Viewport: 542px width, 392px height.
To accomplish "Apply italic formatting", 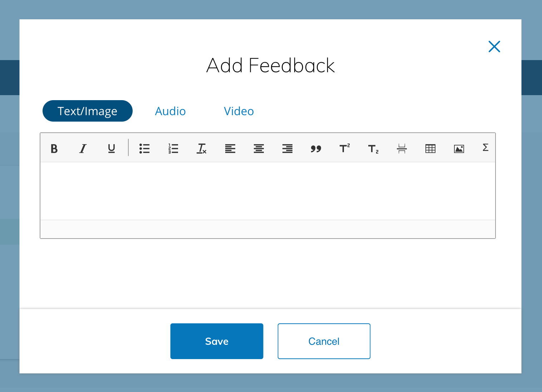I will [x=82, y=148].
